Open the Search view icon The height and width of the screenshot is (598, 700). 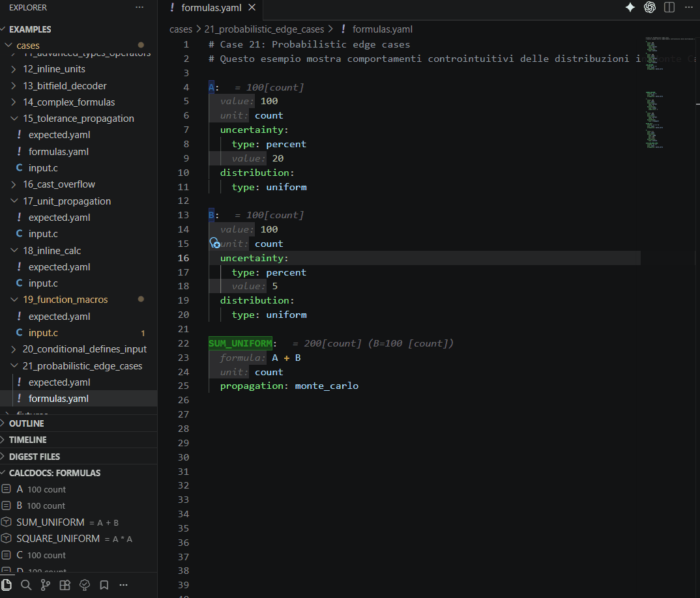(x=26, y=584)
